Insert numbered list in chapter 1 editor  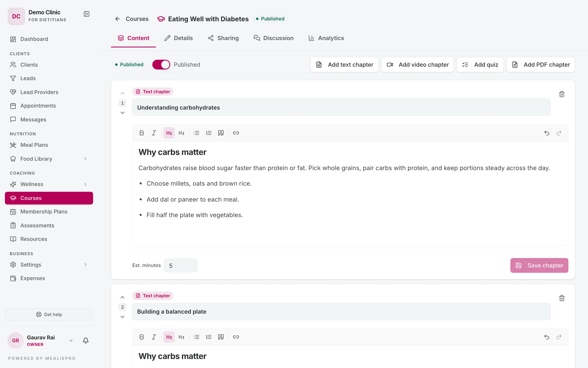coord(209,133)
